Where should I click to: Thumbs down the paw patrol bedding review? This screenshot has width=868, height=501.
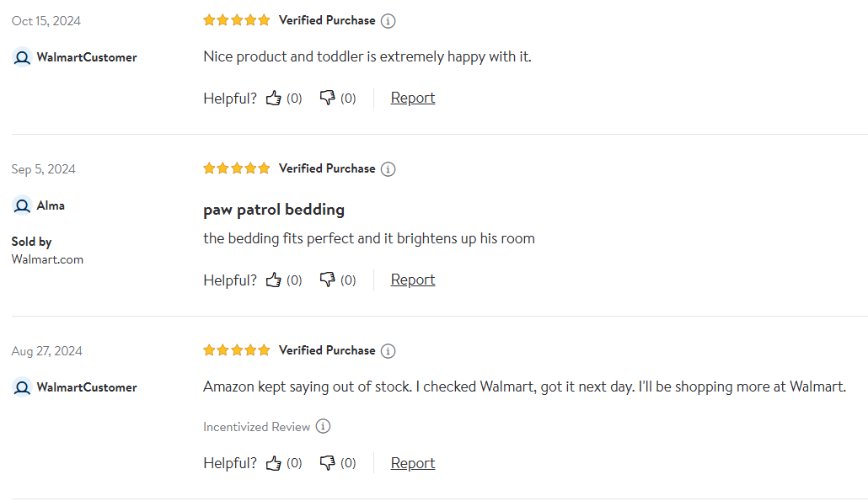click(327, 280)
